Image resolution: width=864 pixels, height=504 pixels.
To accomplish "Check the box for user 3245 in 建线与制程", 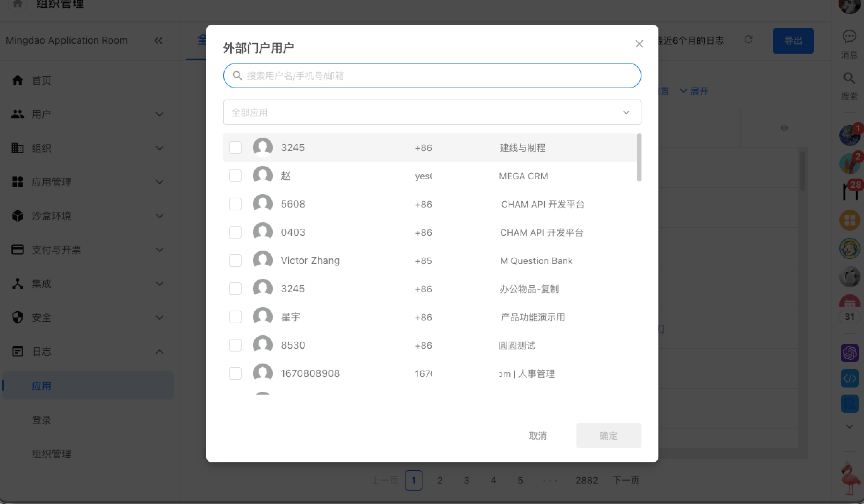I will pos(235,148).
